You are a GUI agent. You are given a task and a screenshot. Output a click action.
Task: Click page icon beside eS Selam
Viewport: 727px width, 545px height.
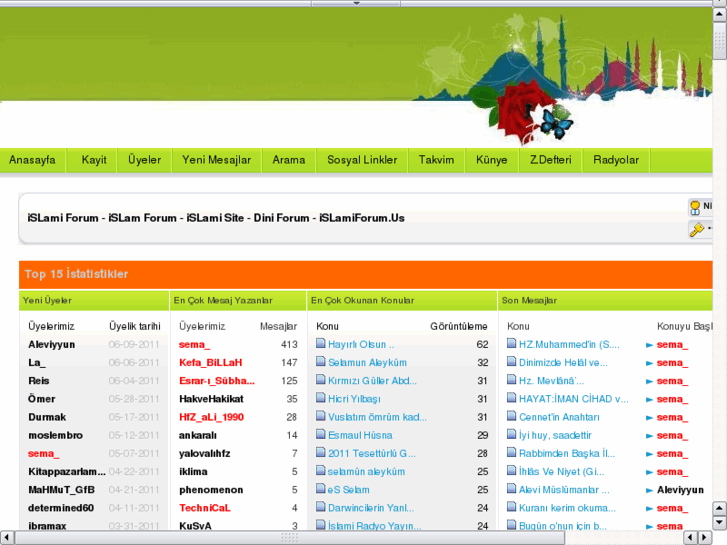coord(320,488)
